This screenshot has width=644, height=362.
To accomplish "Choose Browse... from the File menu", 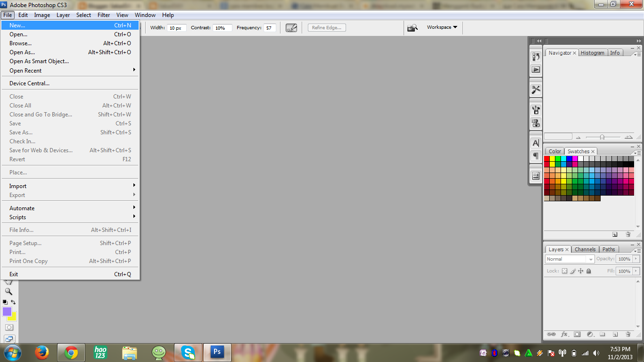I will pos(70,43).
